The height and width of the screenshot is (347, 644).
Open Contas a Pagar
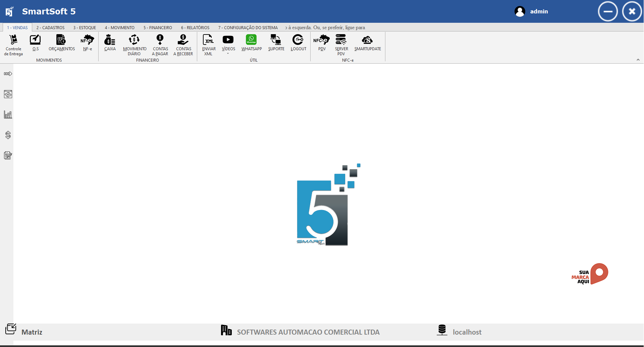160,45
